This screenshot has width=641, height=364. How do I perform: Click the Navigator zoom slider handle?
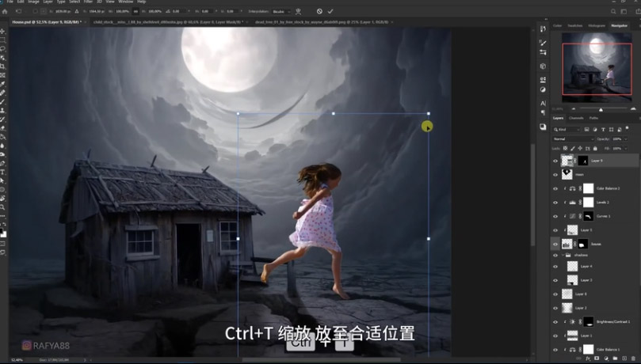pyautogui.click(x=601, y=108)
